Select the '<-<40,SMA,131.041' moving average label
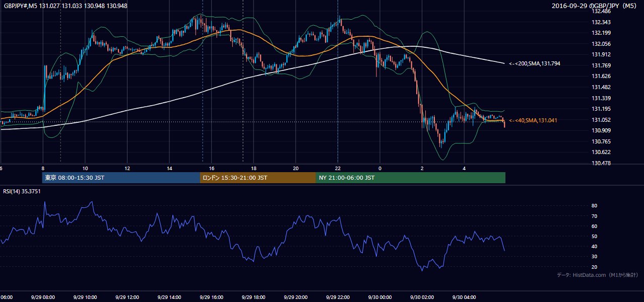The image size is (644, 302). 533,120
